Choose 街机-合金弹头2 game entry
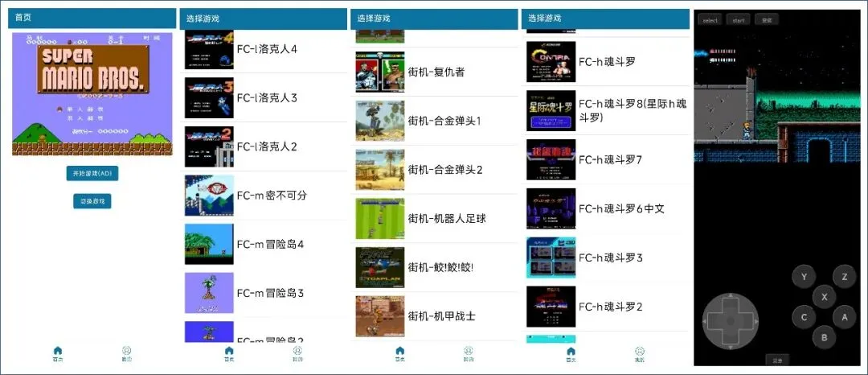 433,170
